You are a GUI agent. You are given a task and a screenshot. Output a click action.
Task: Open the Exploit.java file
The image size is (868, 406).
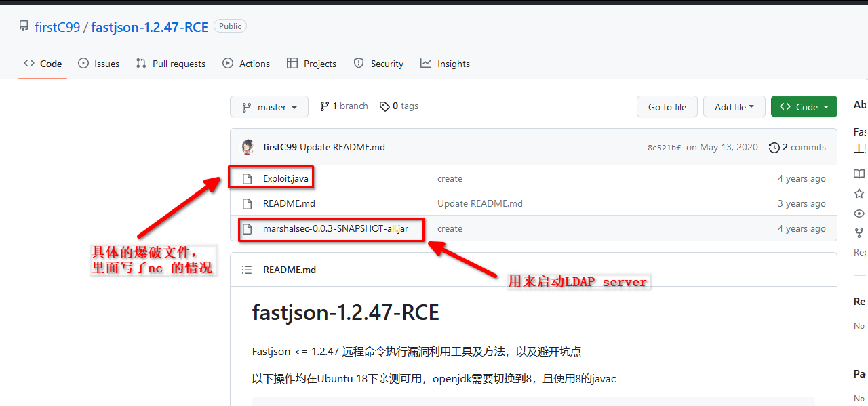point(286,178)
